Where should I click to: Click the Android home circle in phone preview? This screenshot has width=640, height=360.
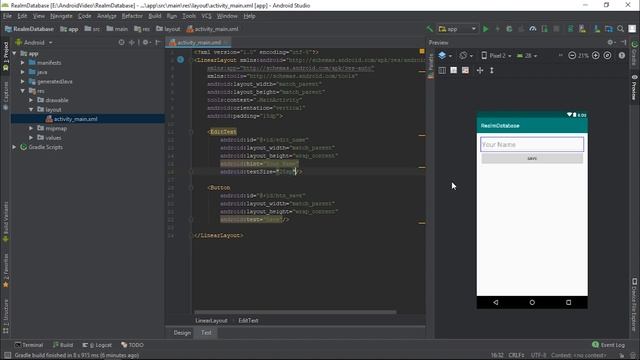pyautogui.click(x=532, y=302)
